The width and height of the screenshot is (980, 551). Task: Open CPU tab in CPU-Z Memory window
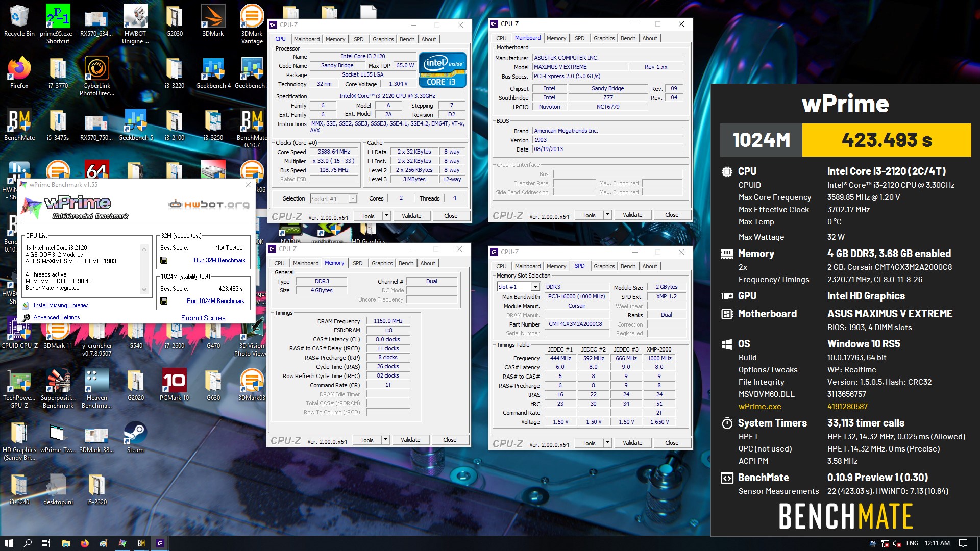coord(279,263)
